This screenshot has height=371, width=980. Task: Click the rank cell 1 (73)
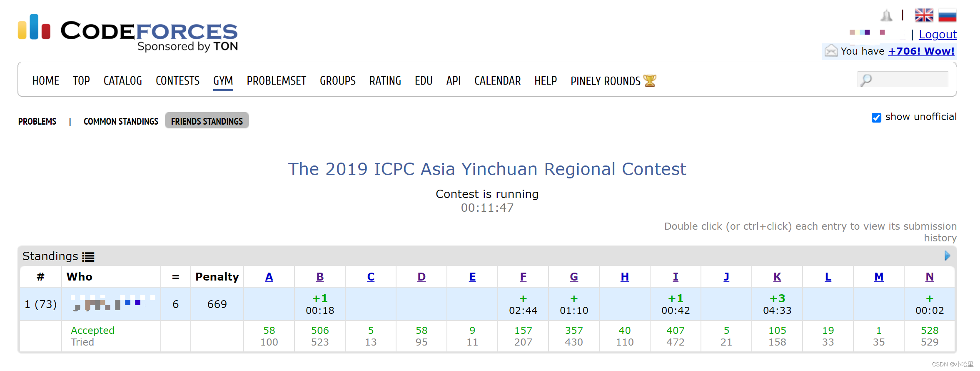pos(40,304)
